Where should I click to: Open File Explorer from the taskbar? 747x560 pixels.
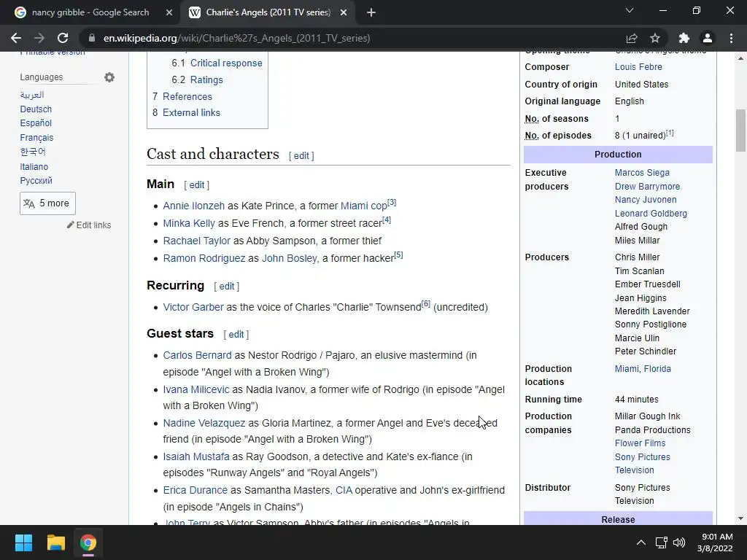click(x=55, y=542)
